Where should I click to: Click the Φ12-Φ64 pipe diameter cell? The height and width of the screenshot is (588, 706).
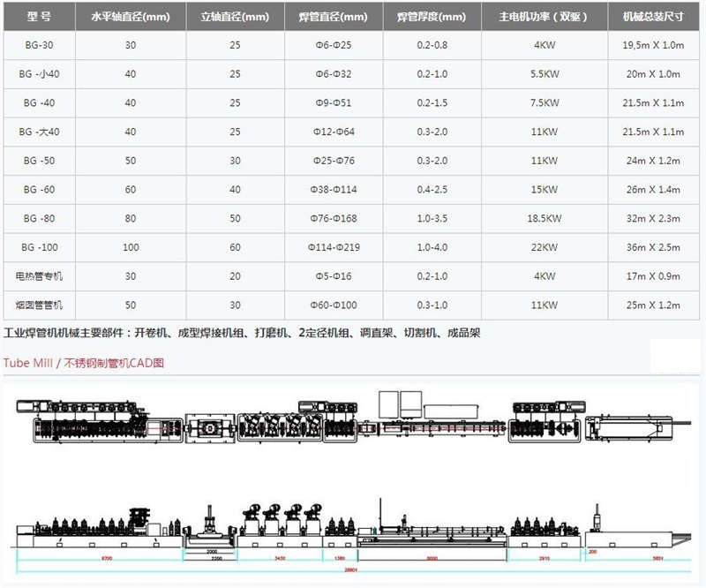tap(334, 132)
